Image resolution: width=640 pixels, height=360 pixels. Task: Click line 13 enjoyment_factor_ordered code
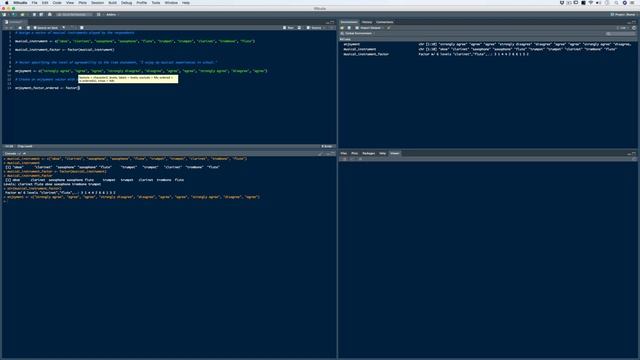[47, 88]
